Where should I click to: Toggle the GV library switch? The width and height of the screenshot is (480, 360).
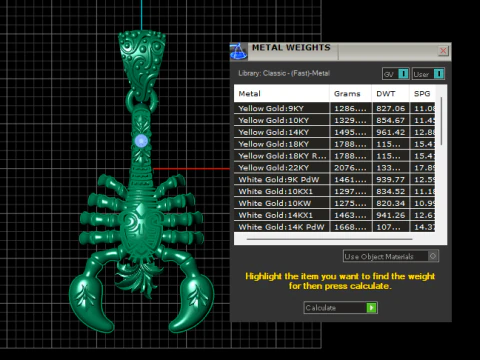click(x=396, y=74)
